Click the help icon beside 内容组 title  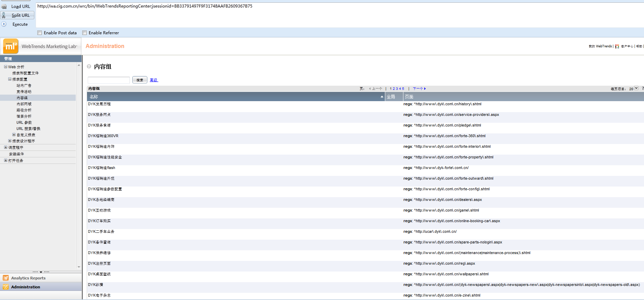click(x=89, y=67)
